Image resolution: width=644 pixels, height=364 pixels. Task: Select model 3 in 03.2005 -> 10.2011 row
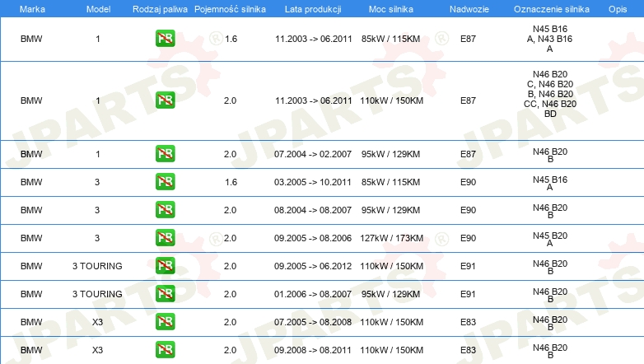(97, 182)
